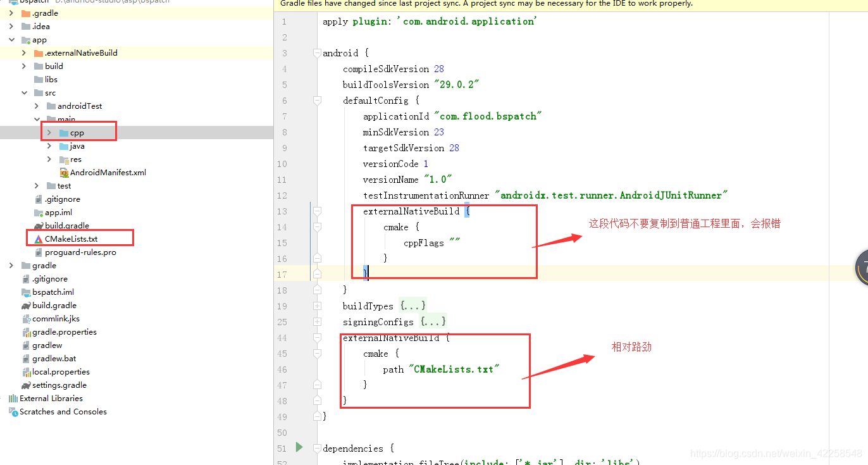The width and height of the screenshot is (868, 465).
Task: Click the local.properties file icon
Action: [x=26, y=372]
